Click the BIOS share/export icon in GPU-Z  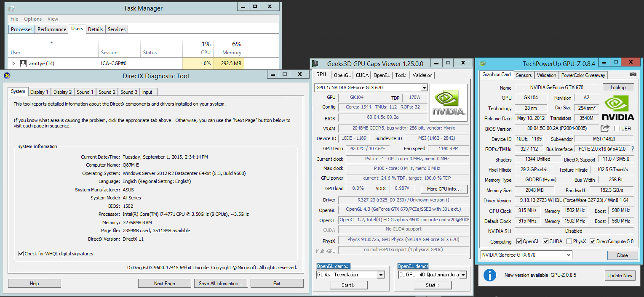tap(605, 128)
